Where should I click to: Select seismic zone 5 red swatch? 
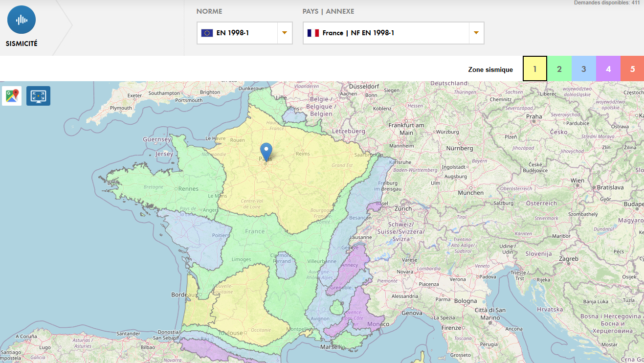click(632, 69)
